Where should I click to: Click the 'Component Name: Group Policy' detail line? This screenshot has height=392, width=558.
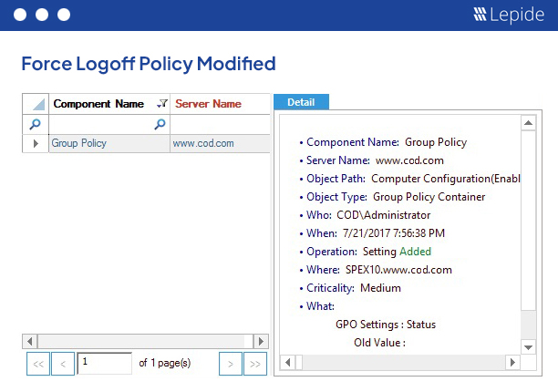tap(383, 142)
